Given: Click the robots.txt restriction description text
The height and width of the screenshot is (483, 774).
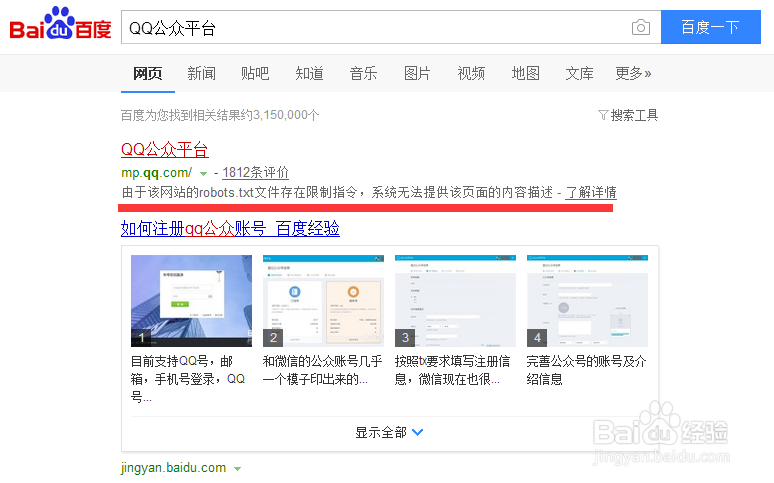Looking at the screenshot, I should point(337,192).
